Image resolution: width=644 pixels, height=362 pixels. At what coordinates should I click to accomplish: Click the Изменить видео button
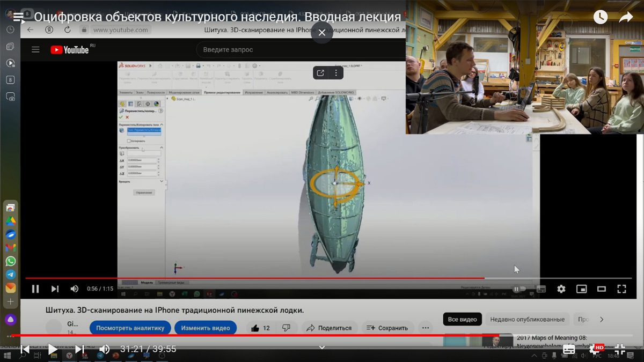click(206, 328)
